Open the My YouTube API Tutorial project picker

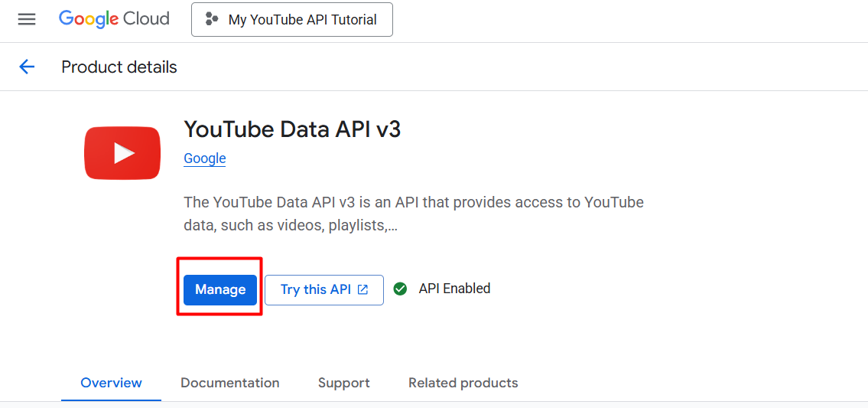[x=291, y=19]
